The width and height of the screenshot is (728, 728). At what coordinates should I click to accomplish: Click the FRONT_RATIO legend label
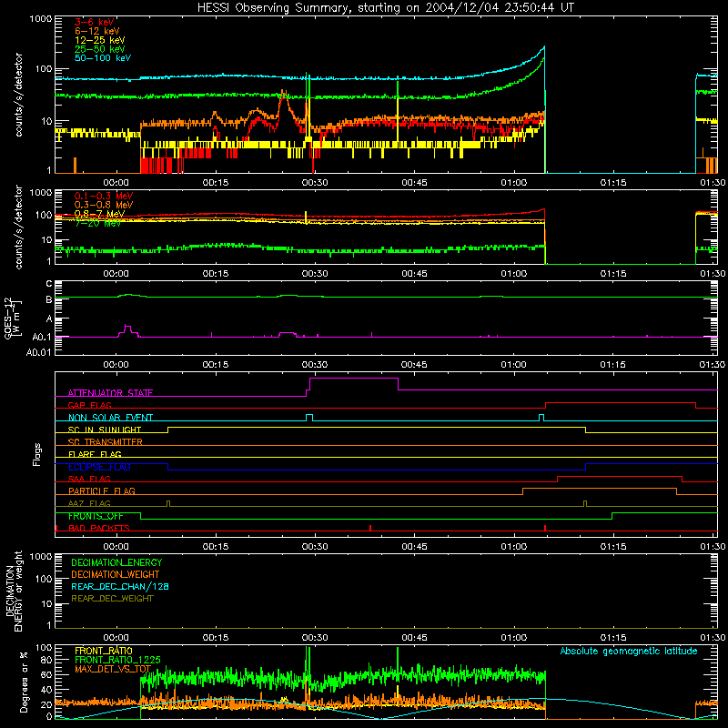(104, 651)
